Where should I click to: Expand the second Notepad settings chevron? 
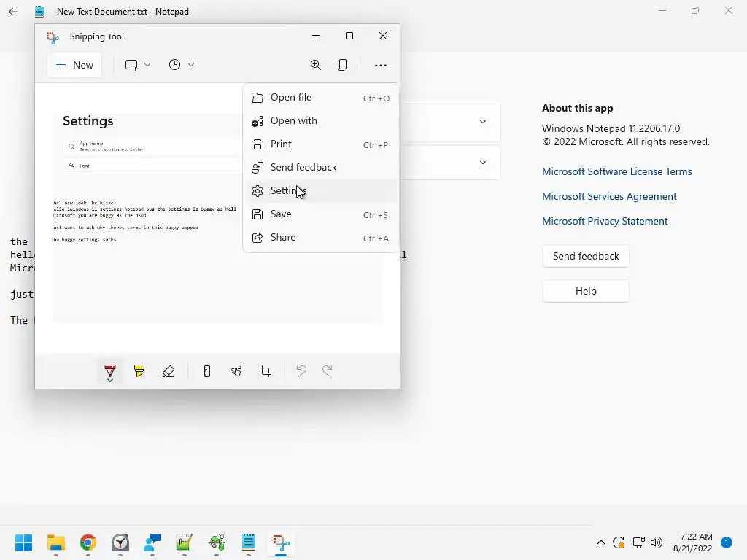coord(483,163)
